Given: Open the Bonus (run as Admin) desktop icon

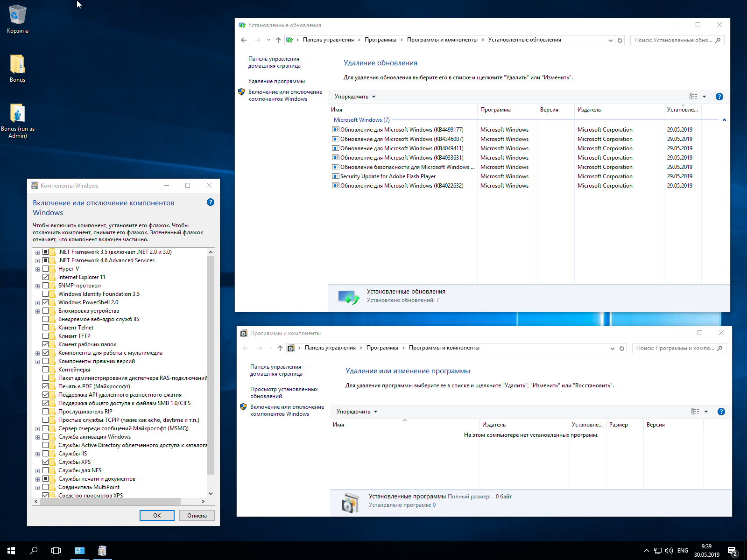Looking at the screenshot, I should point(18,120).
